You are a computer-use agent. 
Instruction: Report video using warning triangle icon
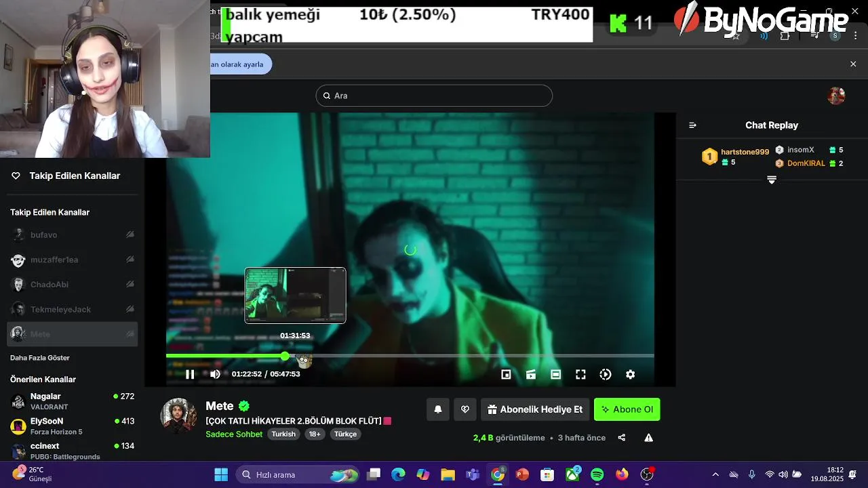click(x=649, y=438)
